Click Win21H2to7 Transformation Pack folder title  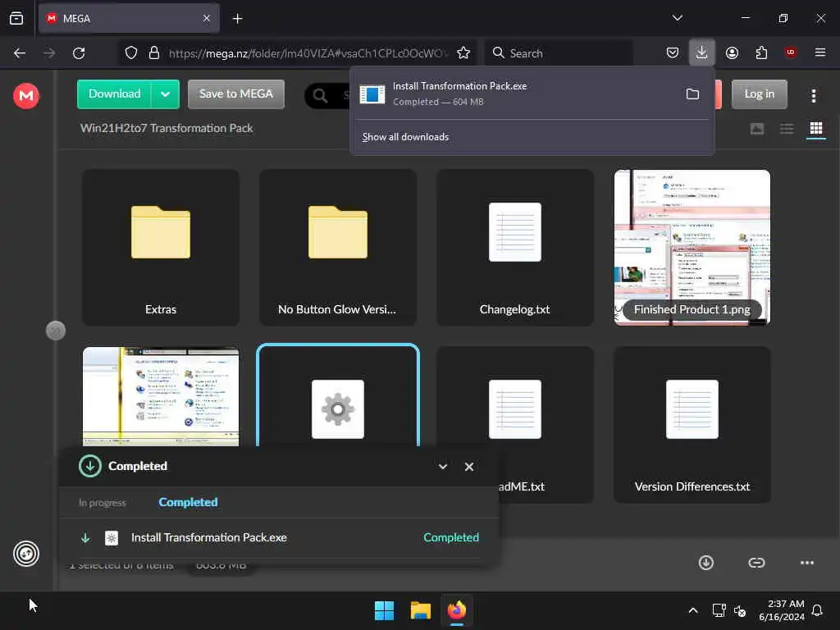pyautogui.click(x=167, y=128)
